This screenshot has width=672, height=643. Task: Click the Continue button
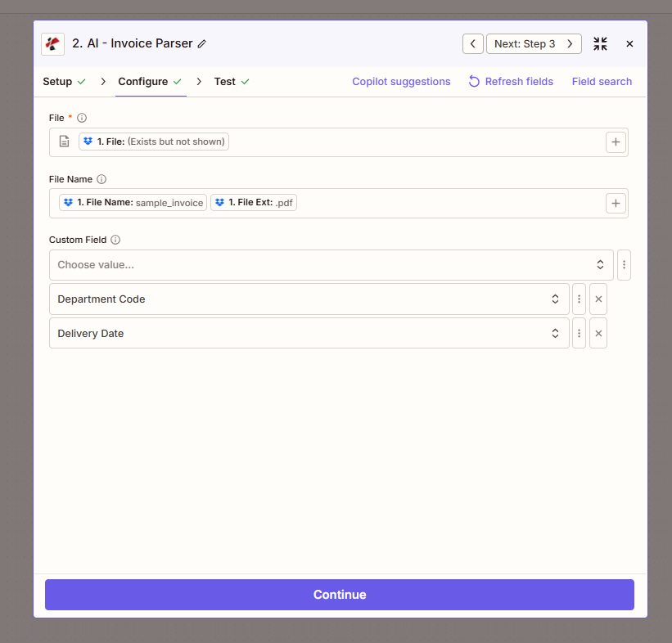tap(339, 595)
